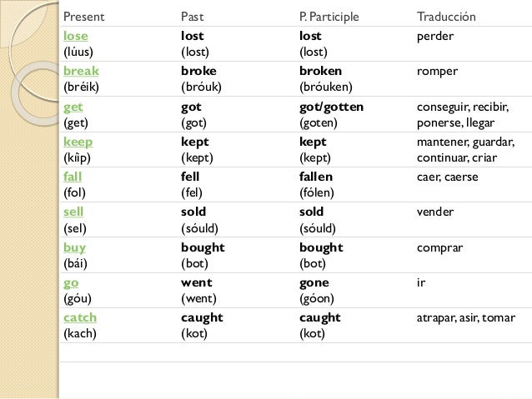Screen dimensions: 532x399
Task: Select the 'fallen' participle cell
Action: pos(315,177)
